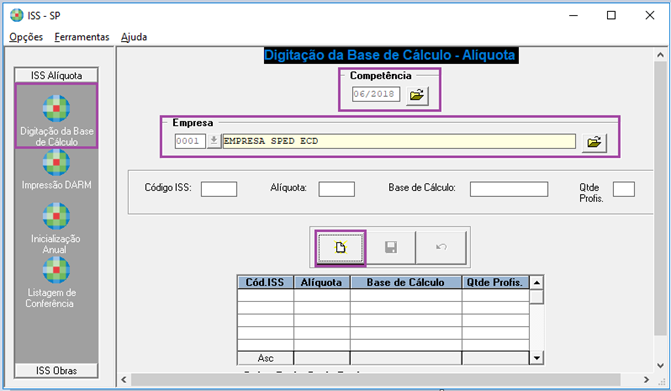Click horizontal scrollbar right arrow

pos(646,379)
